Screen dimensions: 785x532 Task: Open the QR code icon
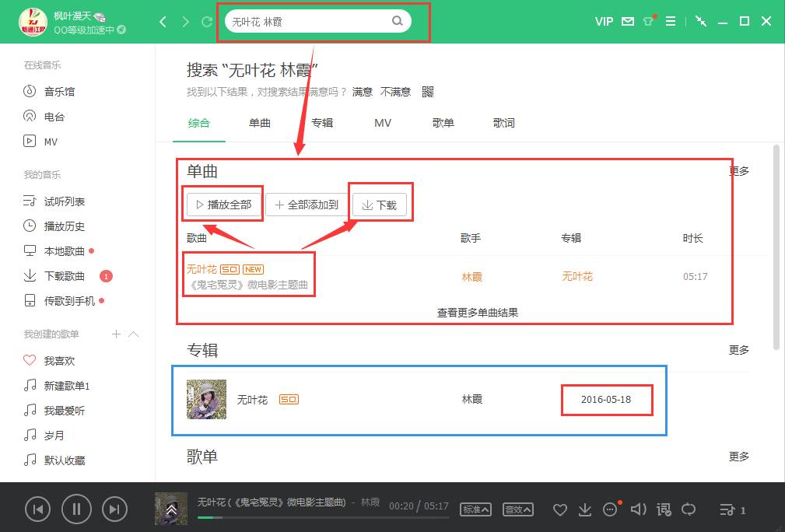(x=428, y=92)
